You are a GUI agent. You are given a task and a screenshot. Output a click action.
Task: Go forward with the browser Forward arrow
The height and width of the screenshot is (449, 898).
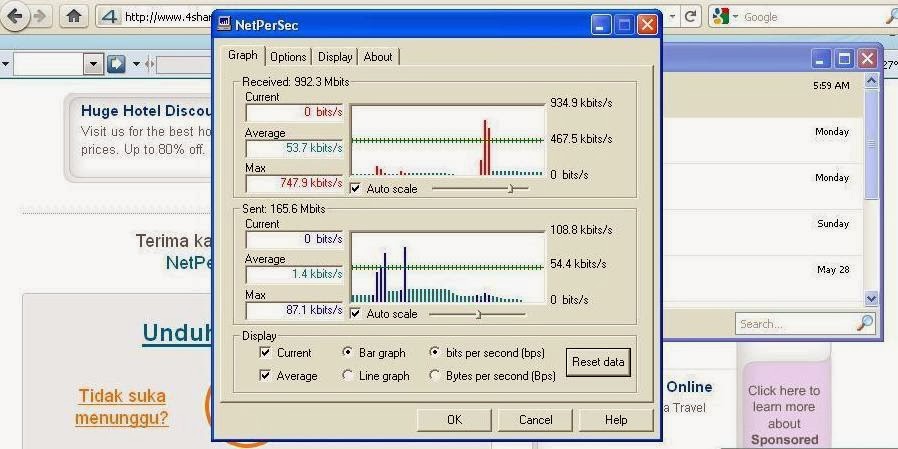[40, 16]
